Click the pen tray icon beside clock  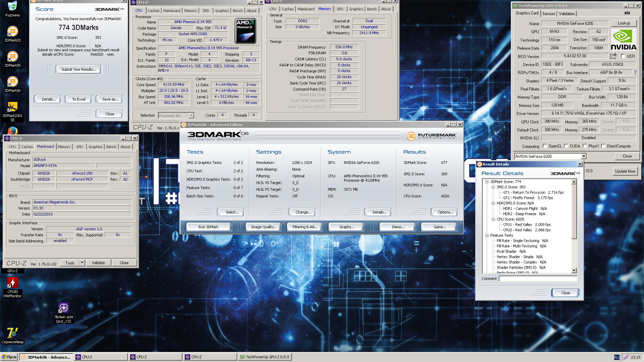[626, 357]
